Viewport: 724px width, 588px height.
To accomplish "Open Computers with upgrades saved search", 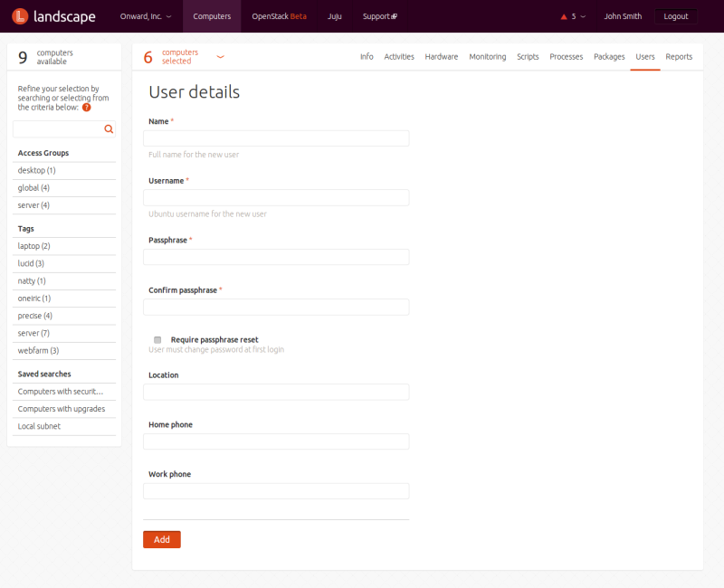I will click(x=62, y=409).
